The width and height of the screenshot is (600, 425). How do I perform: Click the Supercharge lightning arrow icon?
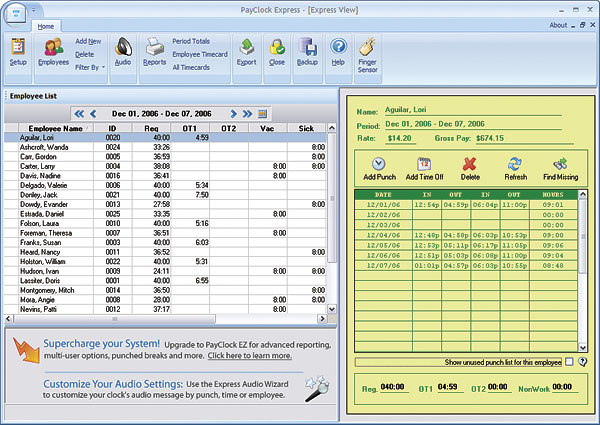click(26, 350)
